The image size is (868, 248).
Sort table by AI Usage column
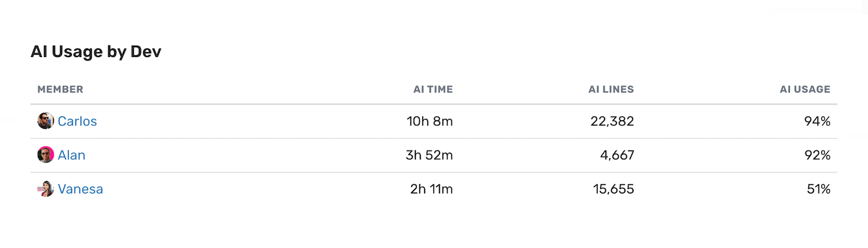pyautogui.click(x=805, y=89)
